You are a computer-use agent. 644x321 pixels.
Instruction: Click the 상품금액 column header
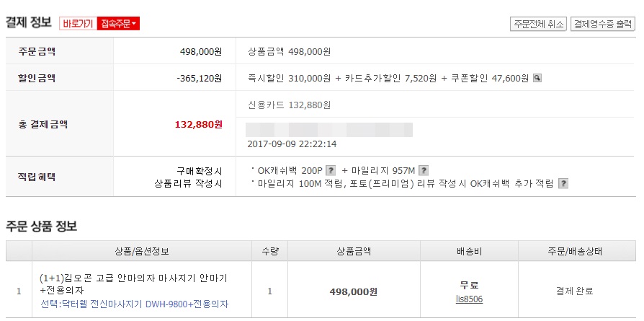354,251
